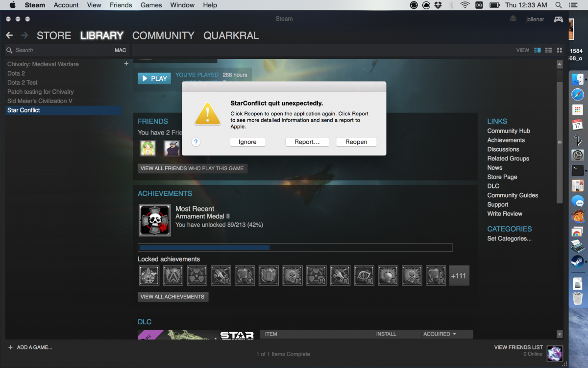Open the Account menu
588x368 pixels.
click(66, 5)
